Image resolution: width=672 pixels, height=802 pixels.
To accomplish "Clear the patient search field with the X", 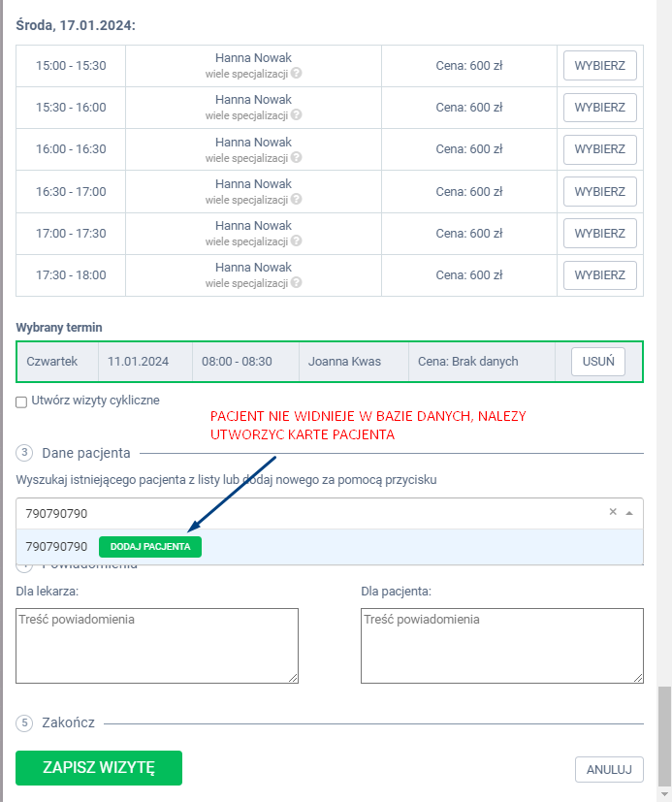I will click(613, 512).
